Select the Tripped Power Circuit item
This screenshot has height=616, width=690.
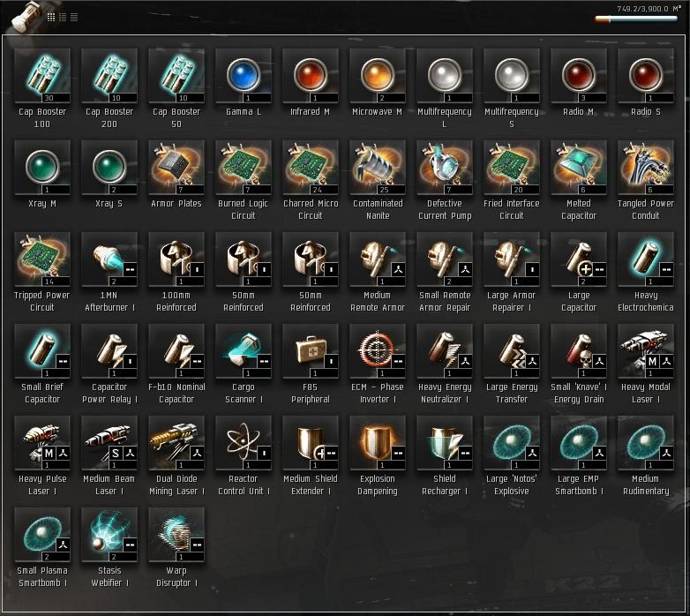coord(42,259)
